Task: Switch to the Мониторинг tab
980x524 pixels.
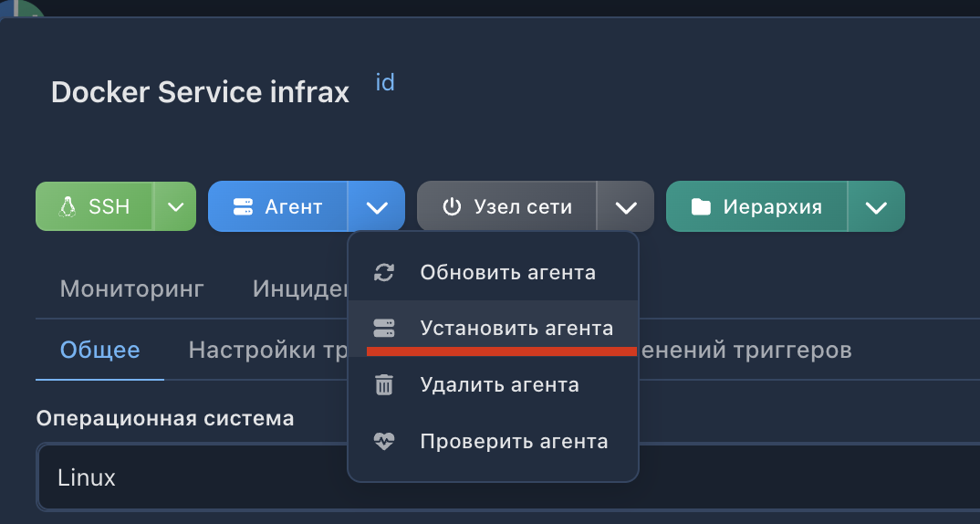Action: (132, 289)
